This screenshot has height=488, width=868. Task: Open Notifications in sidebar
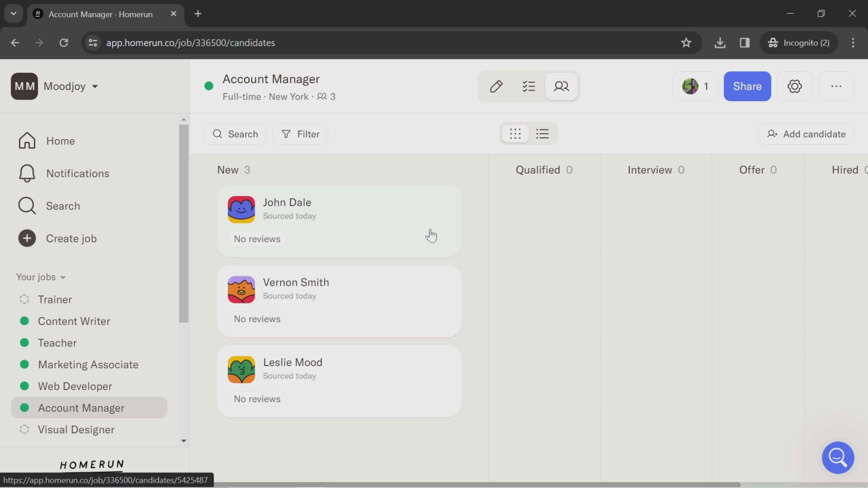[x=78, y=174]
